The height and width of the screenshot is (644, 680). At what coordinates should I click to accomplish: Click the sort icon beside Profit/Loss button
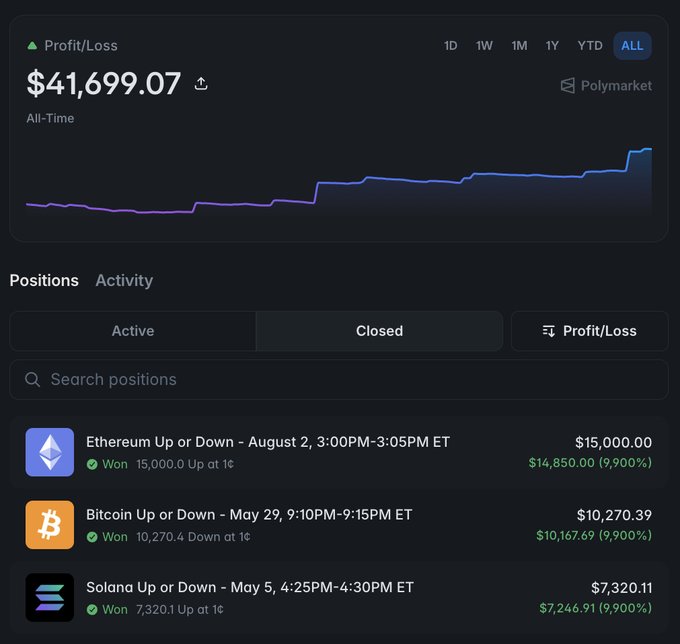click(x=549, y=331)
